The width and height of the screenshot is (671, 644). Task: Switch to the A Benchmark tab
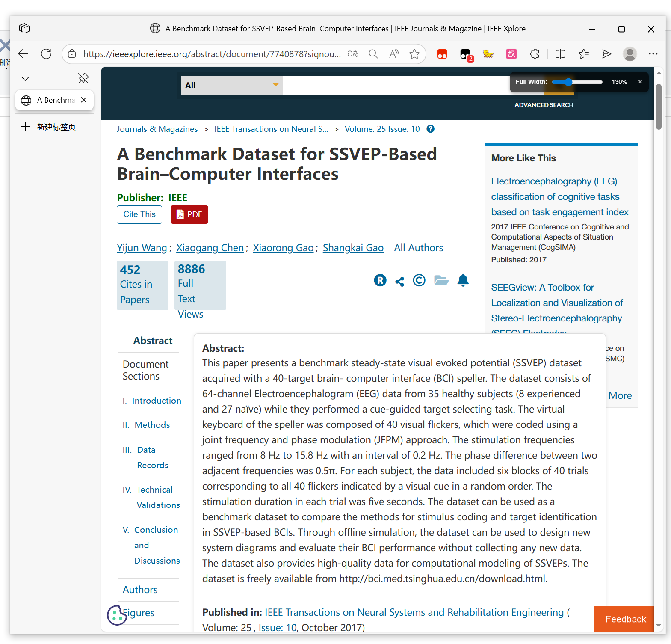[x=55, y=100]
